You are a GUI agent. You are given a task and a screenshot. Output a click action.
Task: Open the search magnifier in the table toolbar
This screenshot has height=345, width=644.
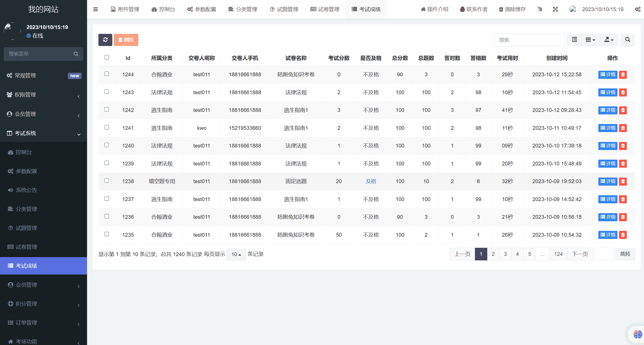click(x=628, y=40)
